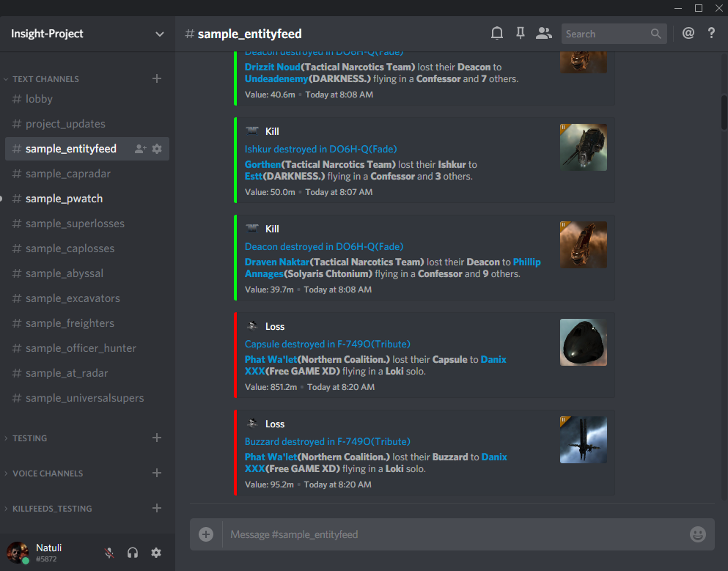The height and width of the screenshot is (571, 728).
Task: Open Ishkur ship thumbnail image
Action: (x=583, y=147)
